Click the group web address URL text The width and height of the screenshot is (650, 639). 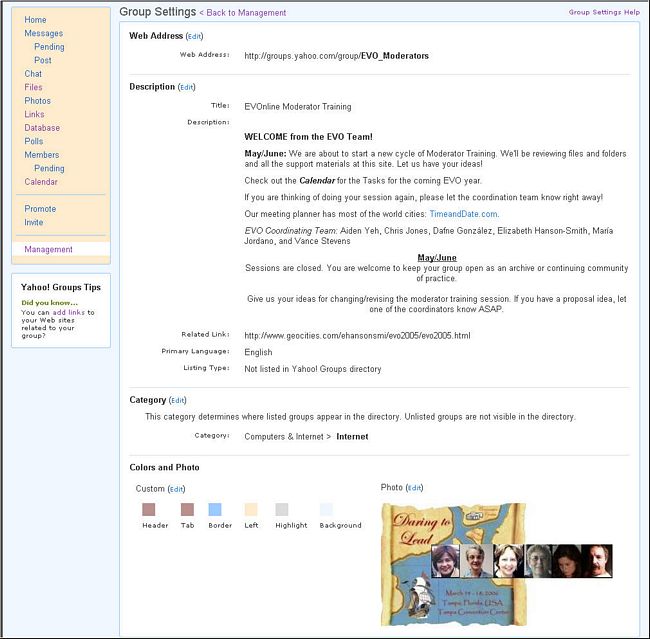pyautogui.click(x=336, y=56)
